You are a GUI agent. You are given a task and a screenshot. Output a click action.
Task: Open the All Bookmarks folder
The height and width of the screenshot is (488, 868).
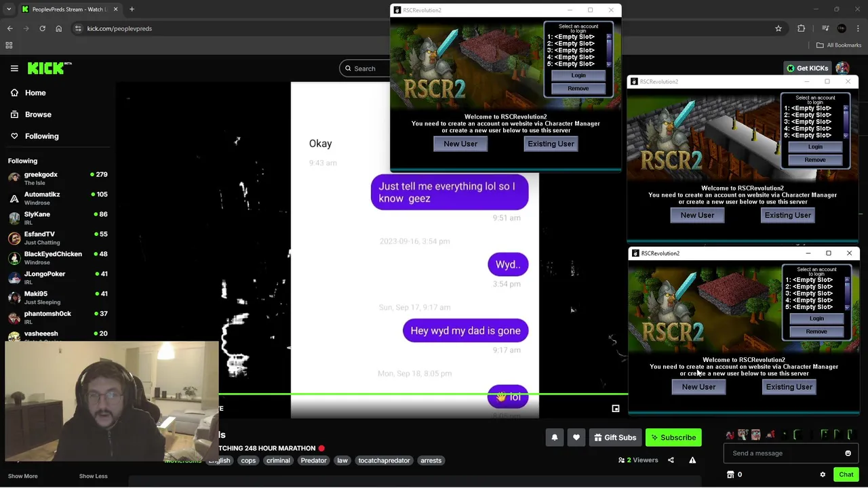(839, 45)
